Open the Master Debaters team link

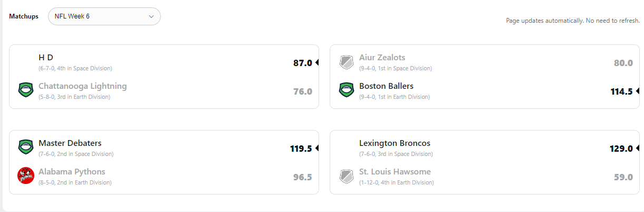coord(70,143)
